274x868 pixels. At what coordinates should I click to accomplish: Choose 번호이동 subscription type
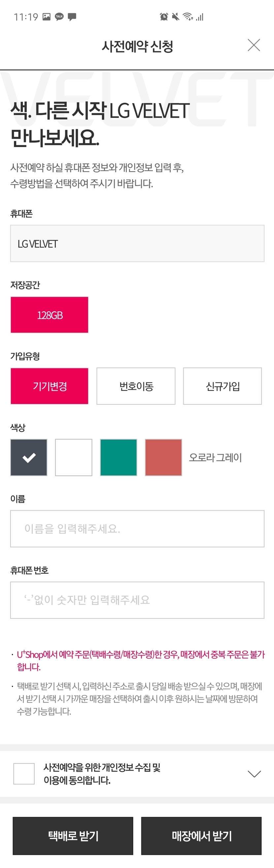[x=136, y=386]
